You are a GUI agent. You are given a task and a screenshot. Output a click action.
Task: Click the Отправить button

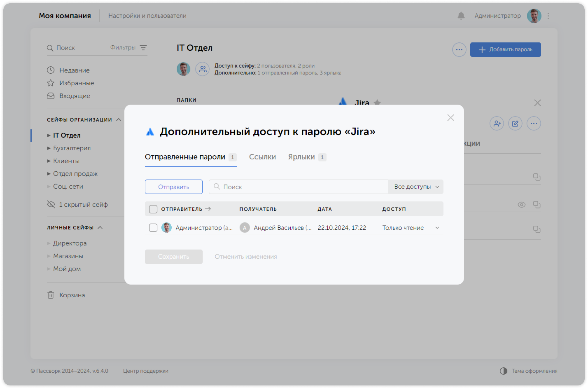(174, 187)
